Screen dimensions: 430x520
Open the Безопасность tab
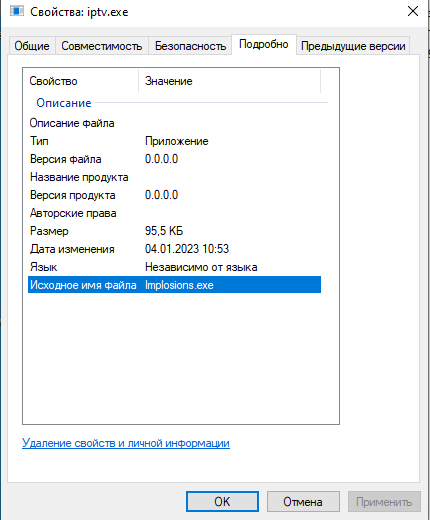click(x=190, y=46)
